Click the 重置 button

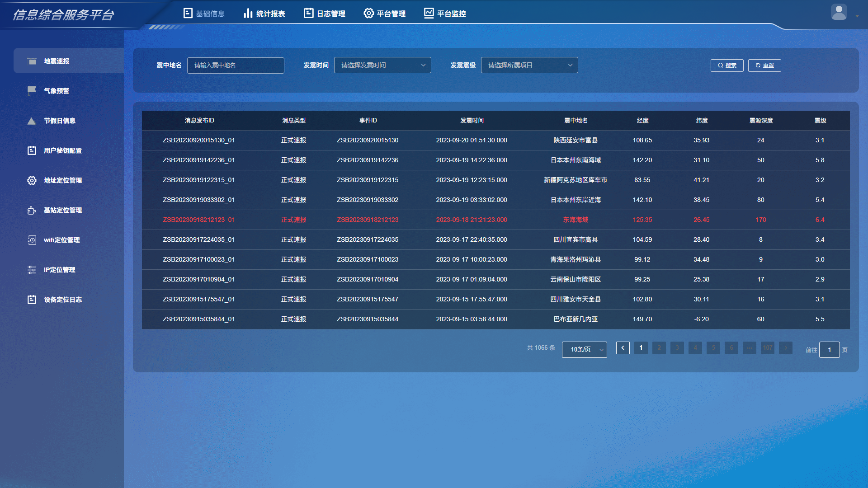point(764,65)
